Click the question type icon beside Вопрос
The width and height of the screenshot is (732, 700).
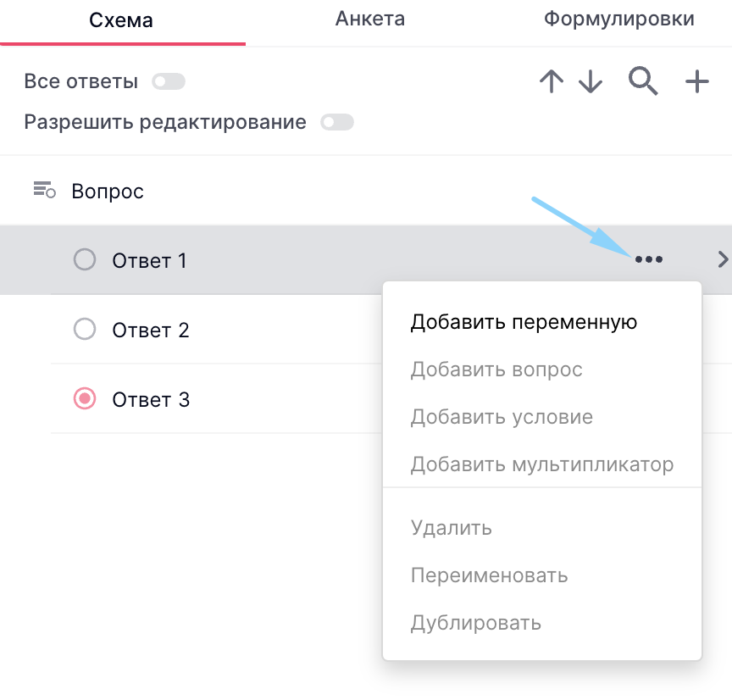coord(44,190)
